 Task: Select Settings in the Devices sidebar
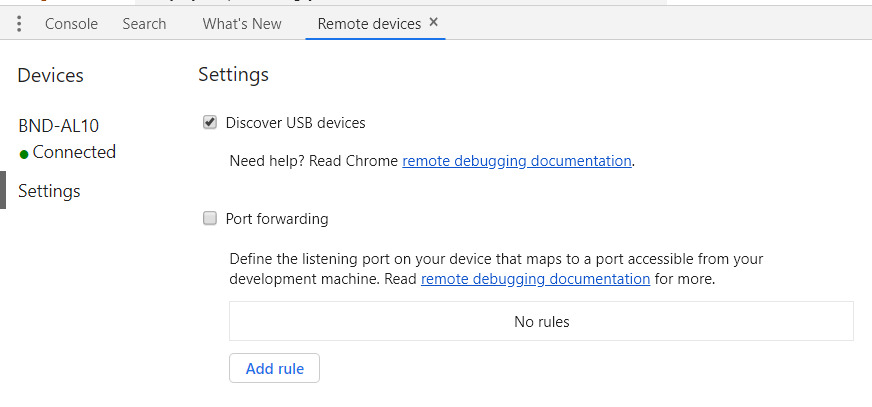click(49, 191)
